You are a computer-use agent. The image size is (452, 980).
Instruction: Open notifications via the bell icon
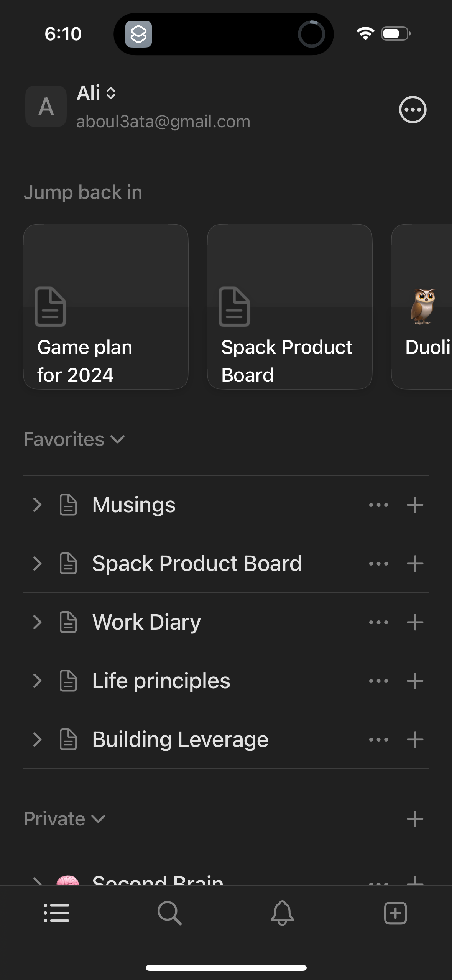pyautogui.click(x=282, y=914)
